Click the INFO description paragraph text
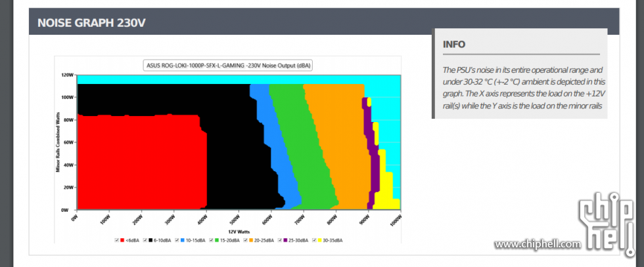 coord(524,87)
